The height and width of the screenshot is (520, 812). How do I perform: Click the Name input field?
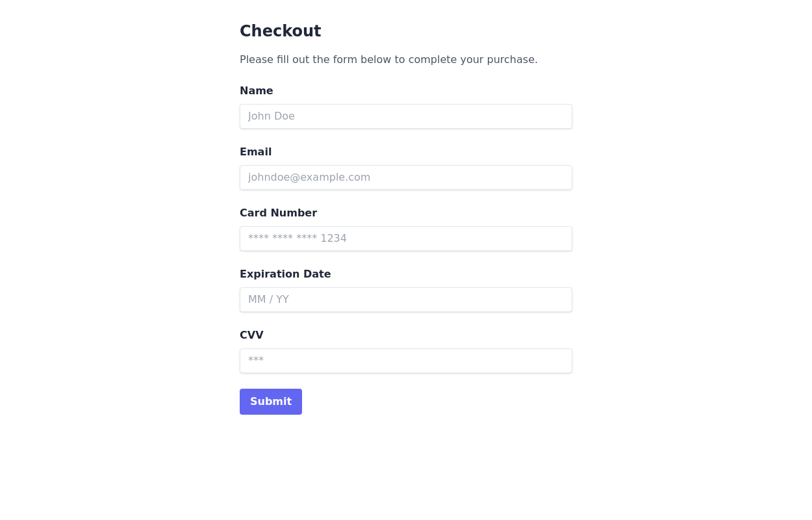click(405, 116)
